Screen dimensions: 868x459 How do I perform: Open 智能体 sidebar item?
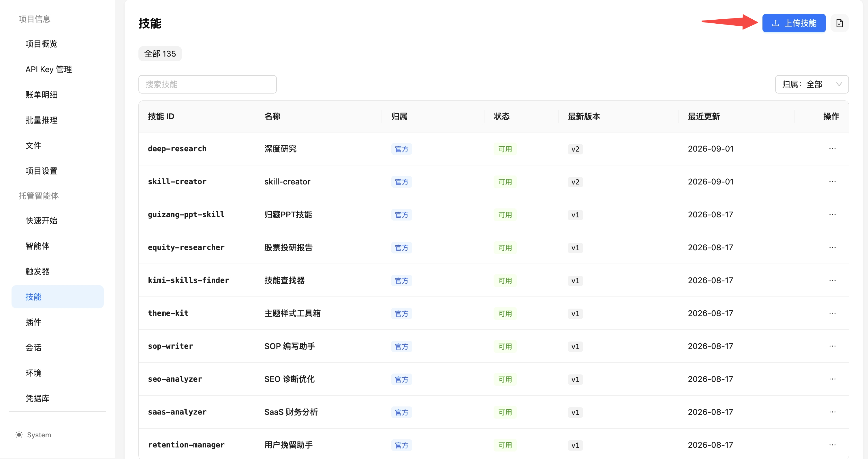click(x=58, y=246)
